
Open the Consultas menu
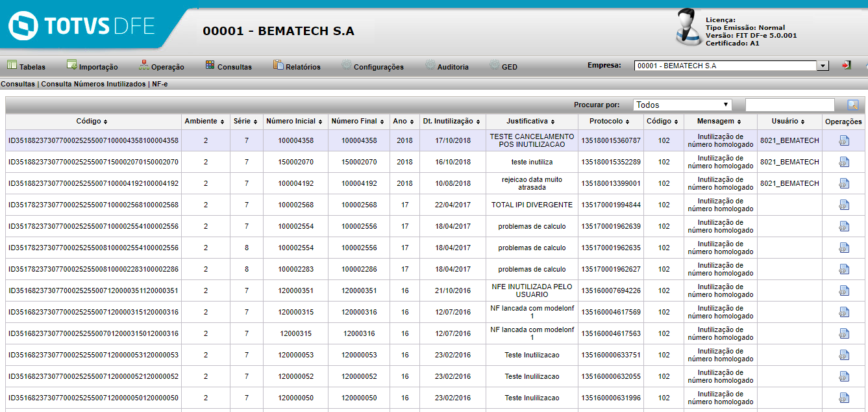228,66
